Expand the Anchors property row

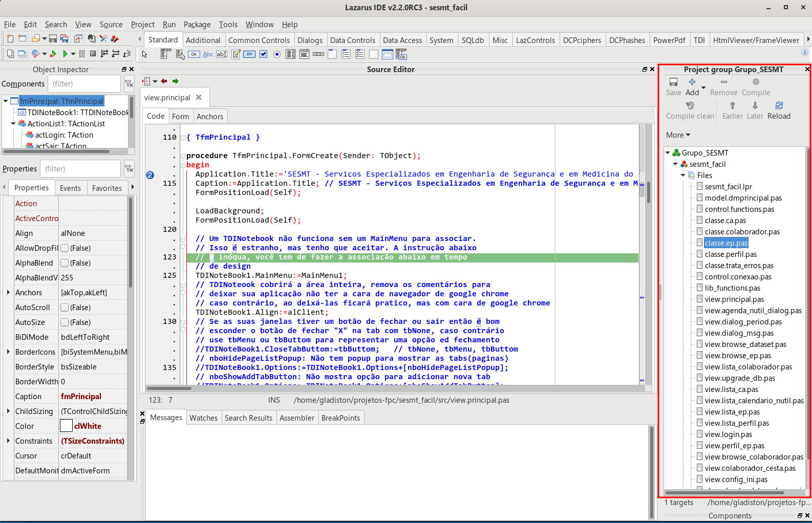[8, 293]
